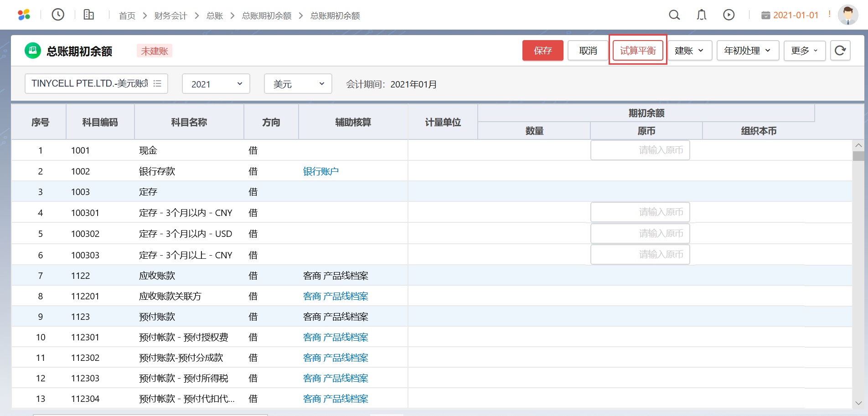The width and height of the screenshot is (868, 416).
Task: Expand the 建账 dropdown button
Action: (689, 51)
